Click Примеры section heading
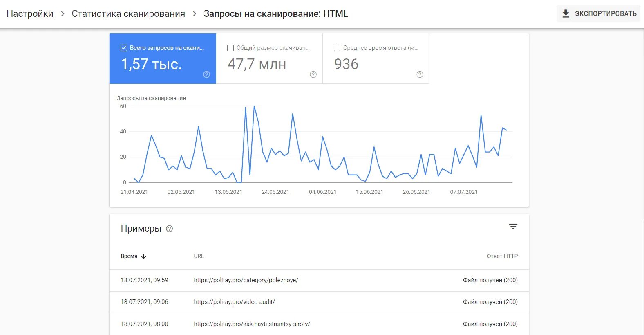 pyautogui.click(x=141, y=228)
